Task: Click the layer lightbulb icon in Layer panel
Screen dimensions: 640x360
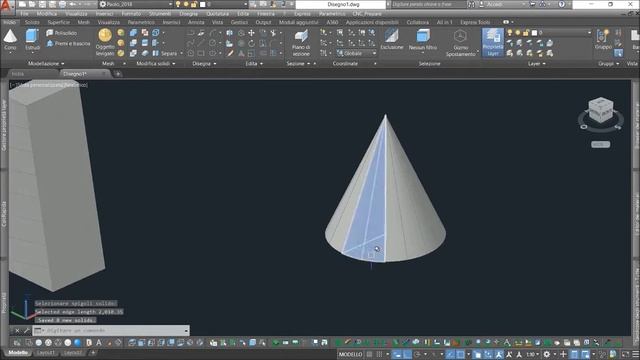Action: (510, 32)
